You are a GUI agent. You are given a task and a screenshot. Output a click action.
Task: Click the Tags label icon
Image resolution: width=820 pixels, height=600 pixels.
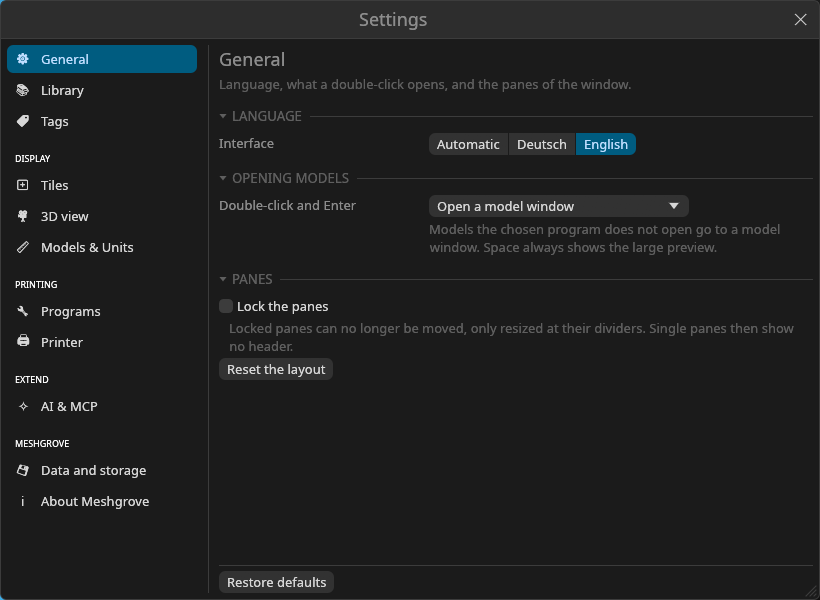pos(22,121)
